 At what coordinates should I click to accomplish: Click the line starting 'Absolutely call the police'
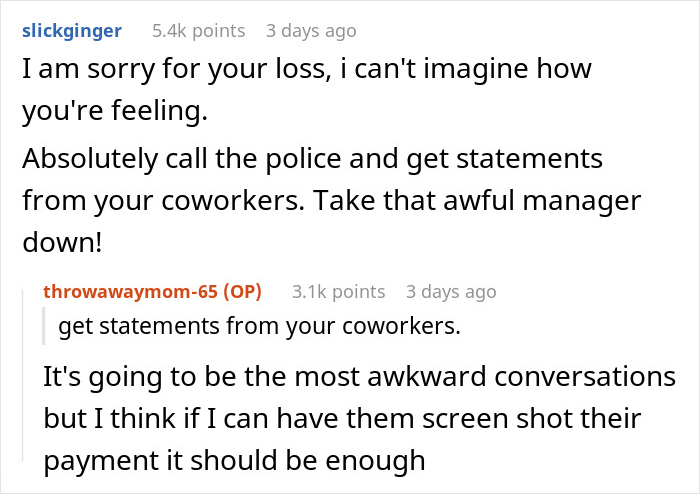pyautogui.click(x=312, y=158)
